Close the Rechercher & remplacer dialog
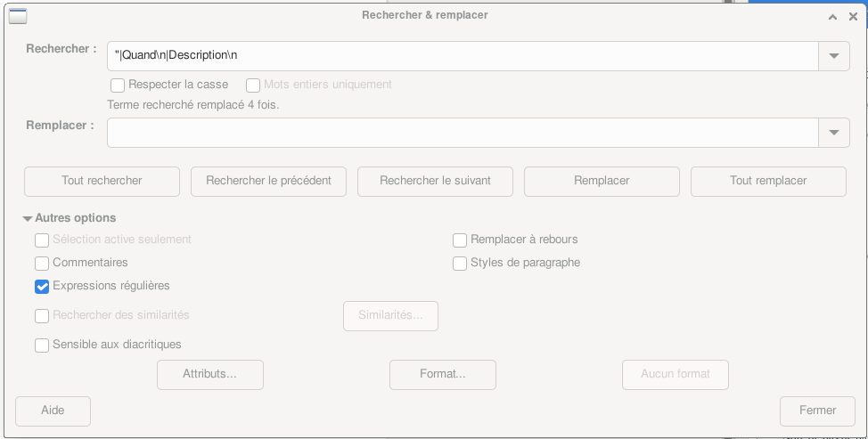The width and height of the screenshot is (868, 439). [853, 17]
